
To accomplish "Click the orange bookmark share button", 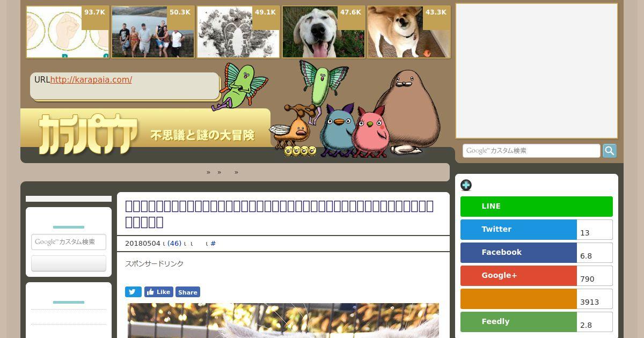I will coord(518,299).
